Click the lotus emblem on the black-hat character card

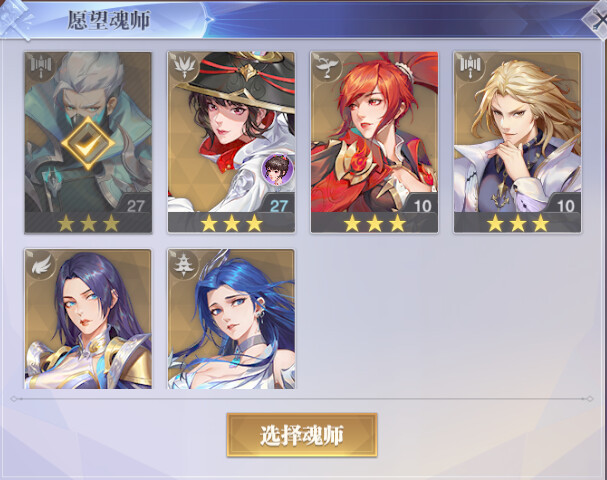point(183,67)
